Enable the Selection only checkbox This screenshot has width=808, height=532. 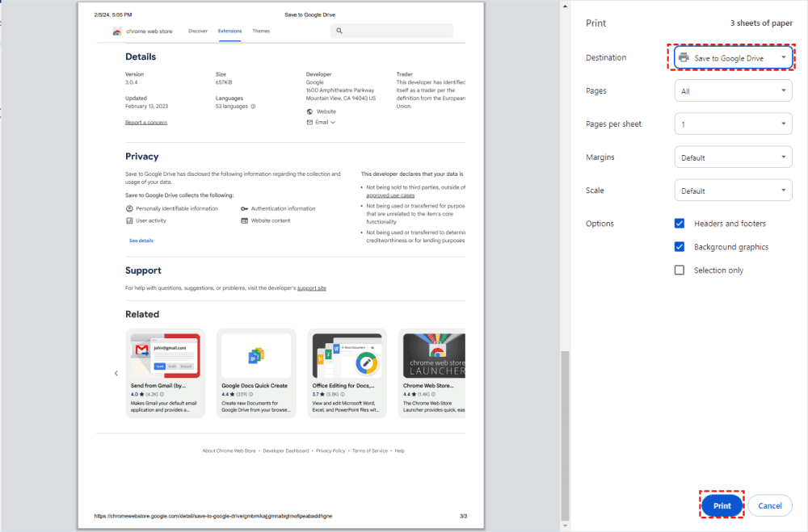point(680,270)
